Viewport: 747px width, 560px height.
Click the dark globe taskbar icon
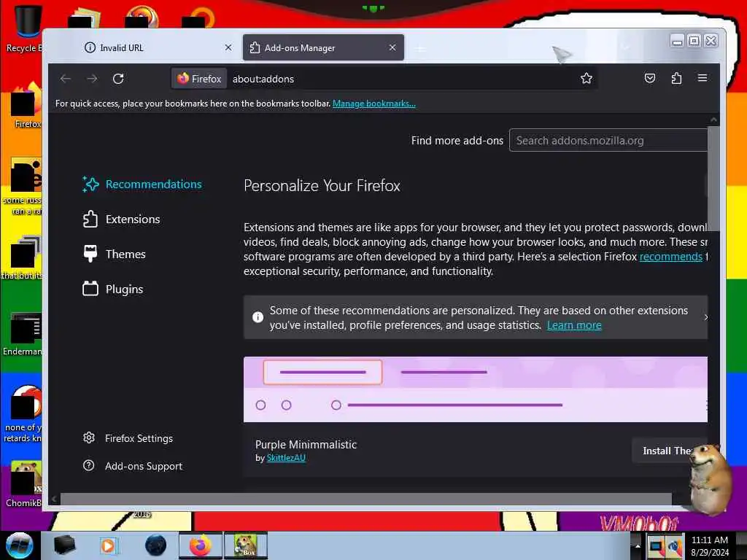[155, 545]
